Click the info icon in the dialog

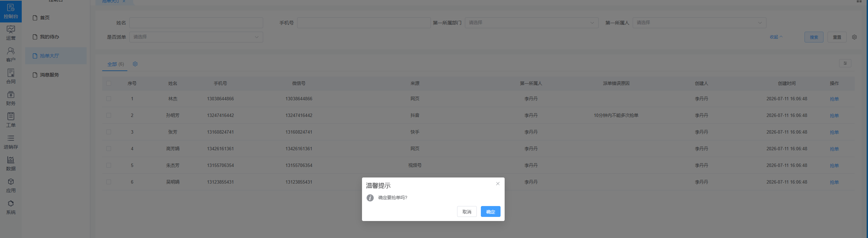pyautogui.click(x=370, y=198)
